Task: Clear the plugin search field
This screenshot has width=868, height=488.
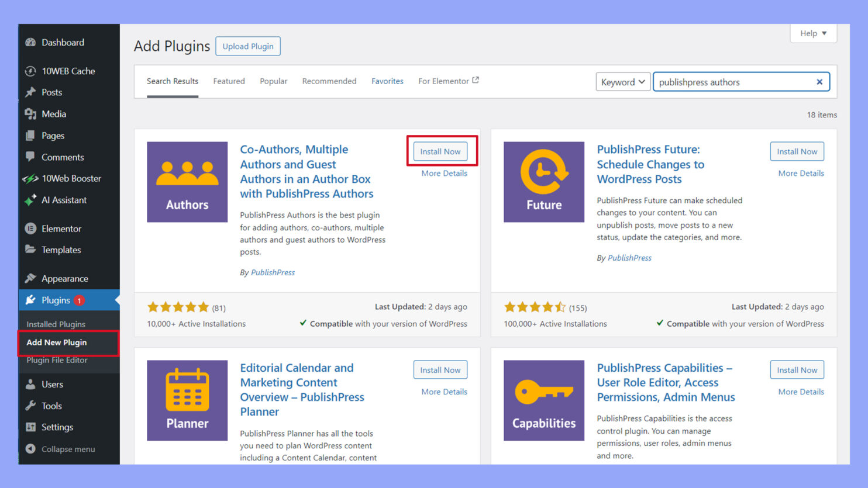Action: (819, 82)
